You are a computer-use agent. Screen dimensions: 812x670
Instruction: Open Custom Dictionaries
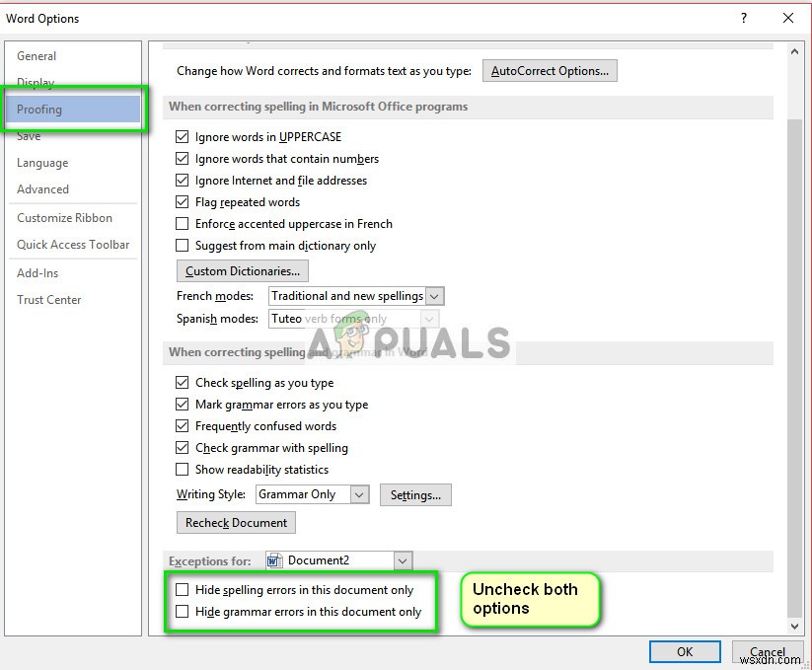[241, 270]
